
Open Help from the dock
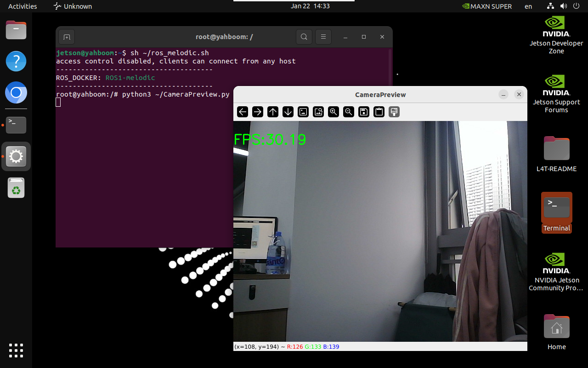point(16,61)
